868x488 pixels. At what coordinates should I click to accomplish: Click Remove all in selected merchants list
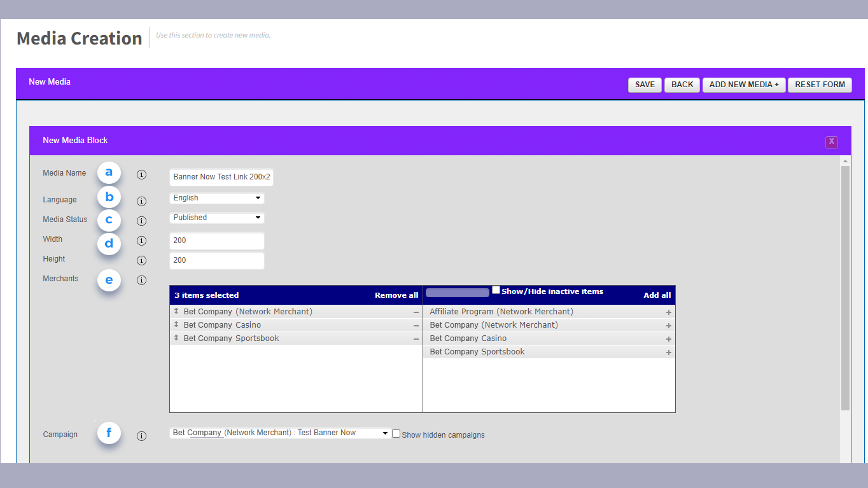pos(396,295)
